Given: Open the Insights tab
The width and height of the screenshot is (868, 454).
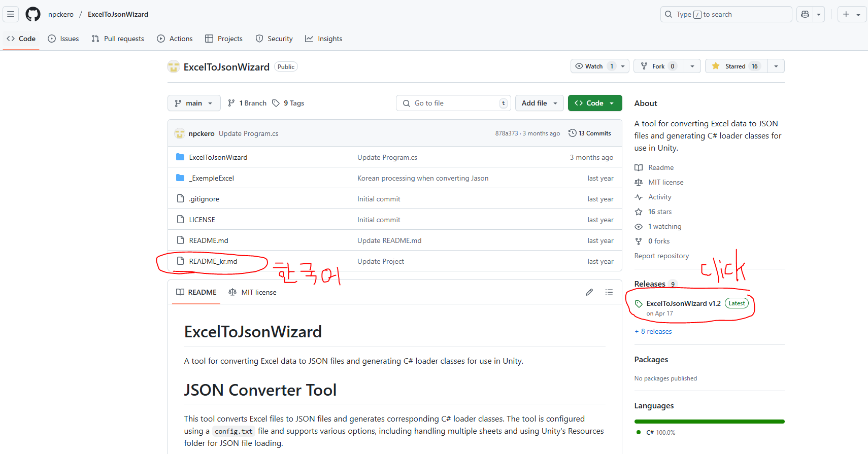Looking at the screenshot, I should (x=324, y=39).
